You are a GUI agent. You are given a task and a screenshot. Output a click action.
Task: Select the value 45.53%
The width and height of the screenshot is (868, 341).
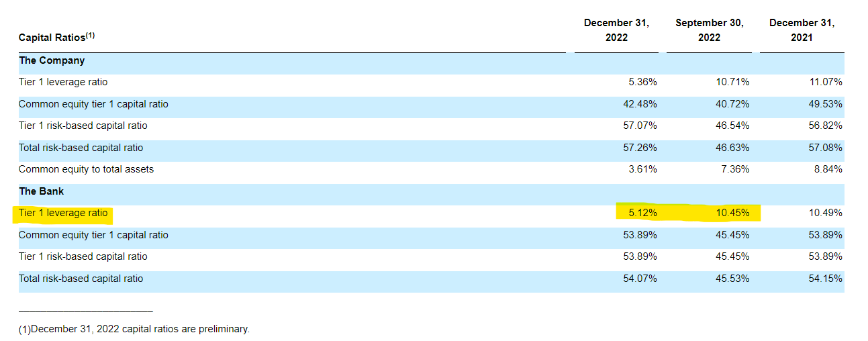coord(732,279)
